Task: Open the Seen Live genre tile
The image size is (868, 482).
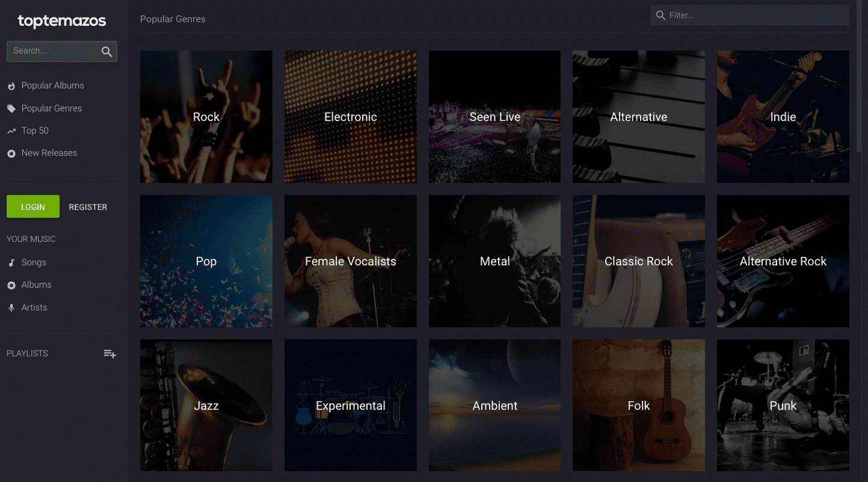Action: [x=494, y=117]
